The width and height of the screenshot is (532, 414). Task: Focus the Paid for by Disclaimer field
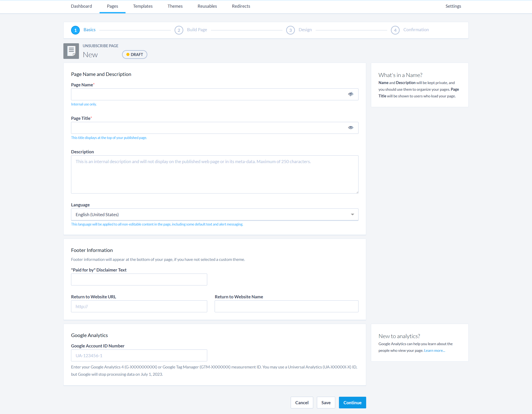coord(139,279)
